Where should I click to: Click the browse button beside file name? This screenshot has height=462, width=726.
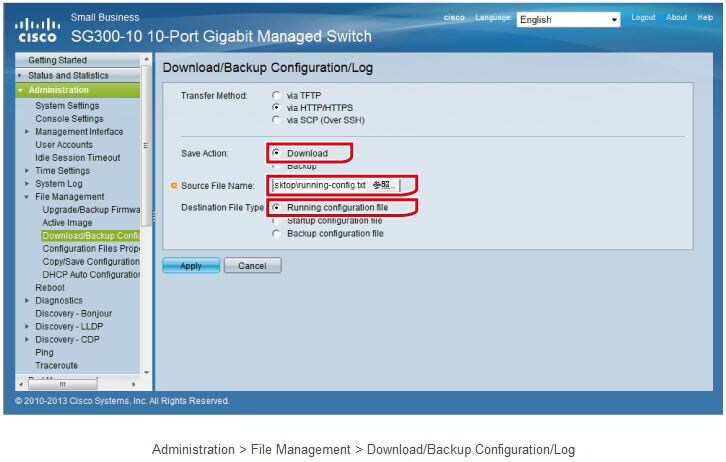(x=384, y=185)
